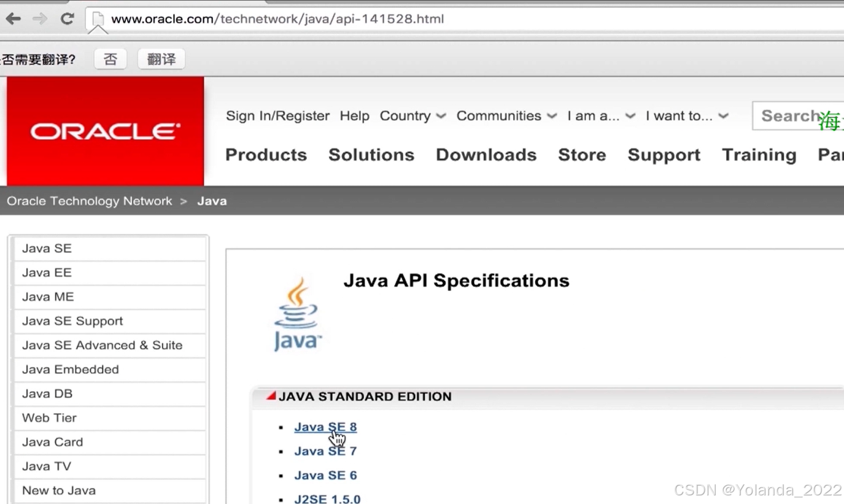This screenshot has width=844, height=504.
Task: Click the page icon in the address bar
Action: tap(98, 19)
